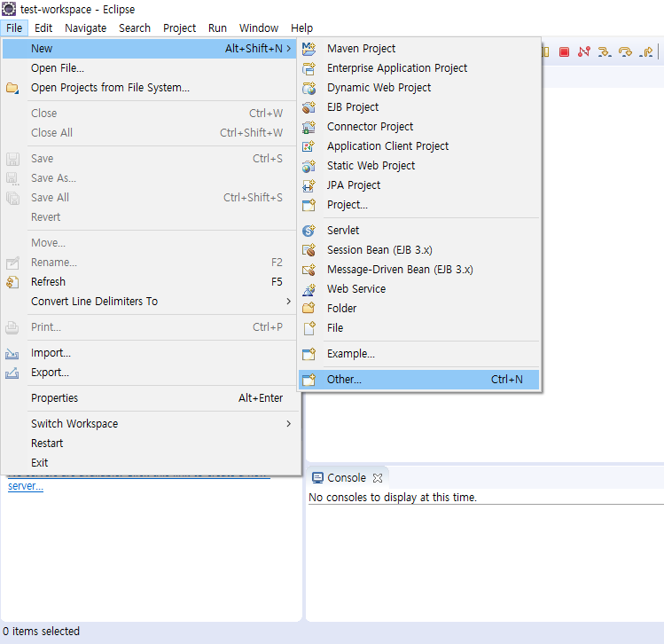Image resolution: width=664 pixels, height=644 pixels.
Task: Click the Refresh menu entry text
Action: [48, 282]
